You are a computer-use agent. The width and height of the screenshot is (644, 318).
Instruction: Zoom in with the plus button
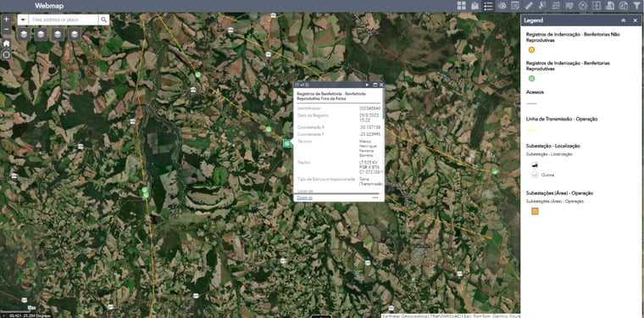(6, 20)
